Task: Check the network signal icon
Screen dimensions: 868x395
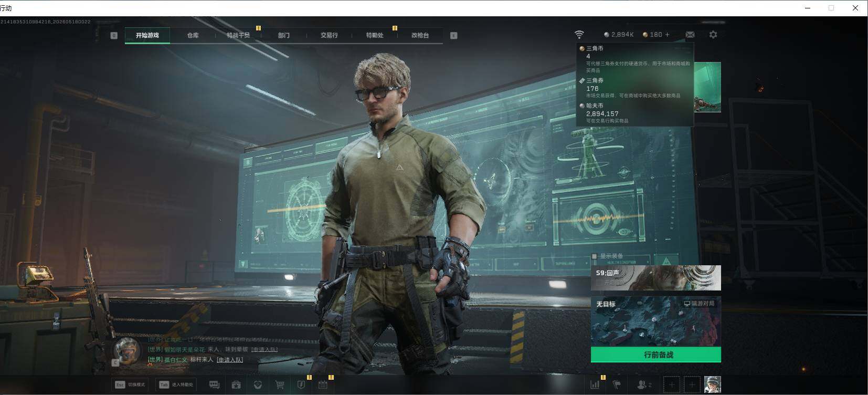Action: tap(579, 35)
